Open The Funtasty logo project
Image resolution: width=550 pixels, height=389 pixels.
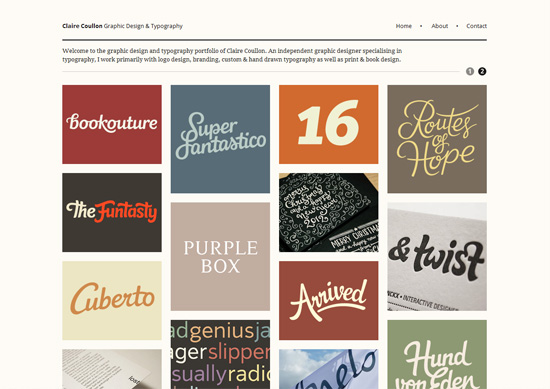[x=112, y=212]
